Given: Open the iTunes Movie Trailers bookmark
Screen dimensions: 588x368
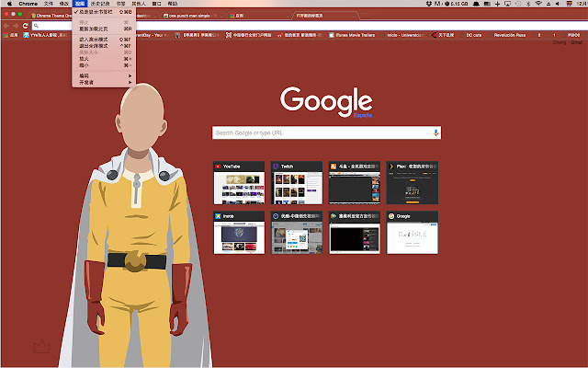Looking at the screenshot, I should click(352, 35).
